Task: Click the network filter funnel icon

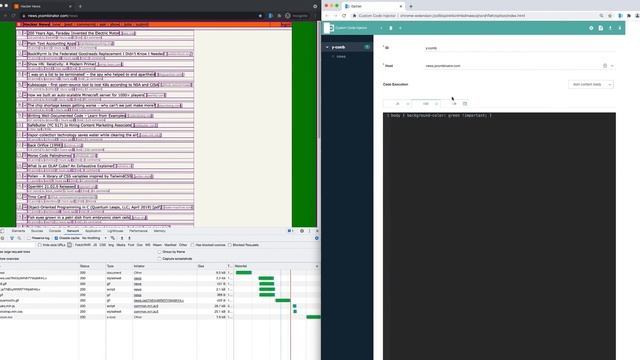Action: 12,238
